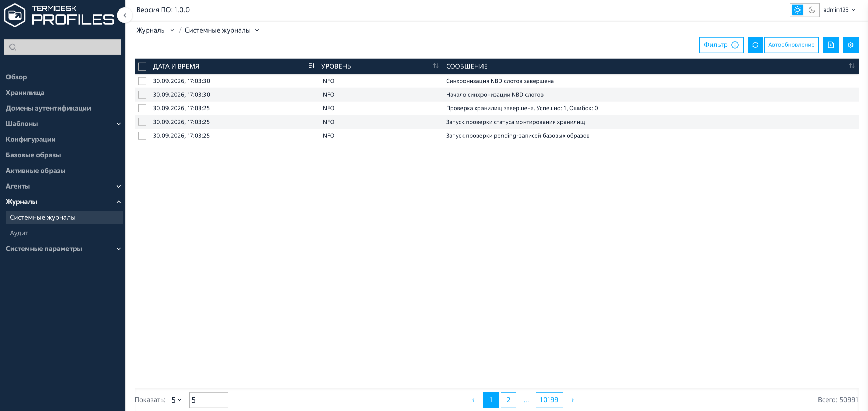Open the rows-per-page dropdown showing 5
The image size is (868, 411).
(x=177, y=400)
